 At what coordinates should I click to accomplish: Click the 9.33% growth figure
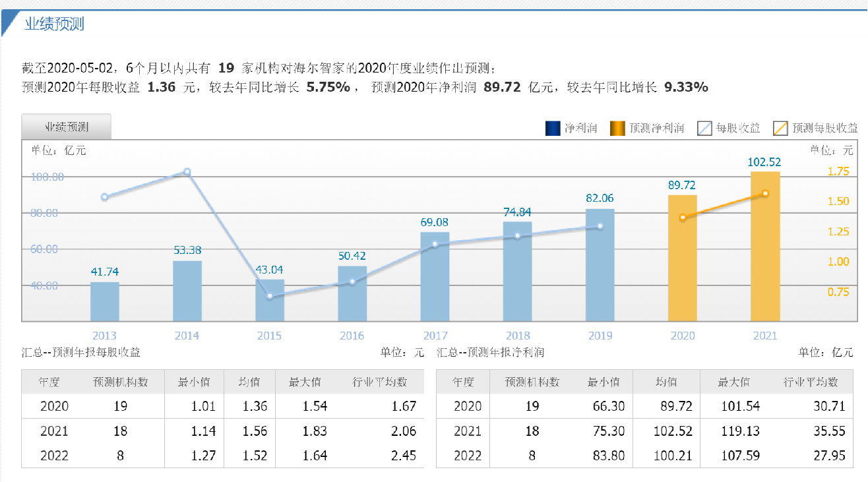click(x=686, y=87)
